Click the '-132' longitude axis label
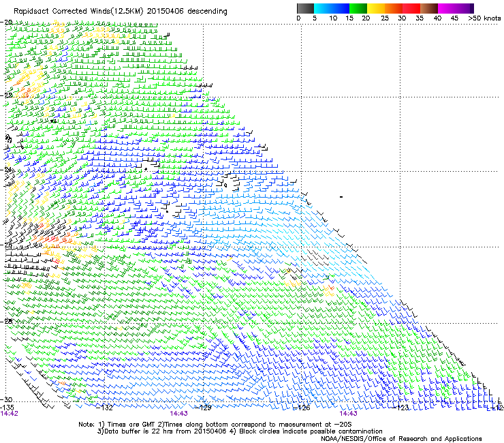Screen dimensions: 504x443 pos(105,408)
